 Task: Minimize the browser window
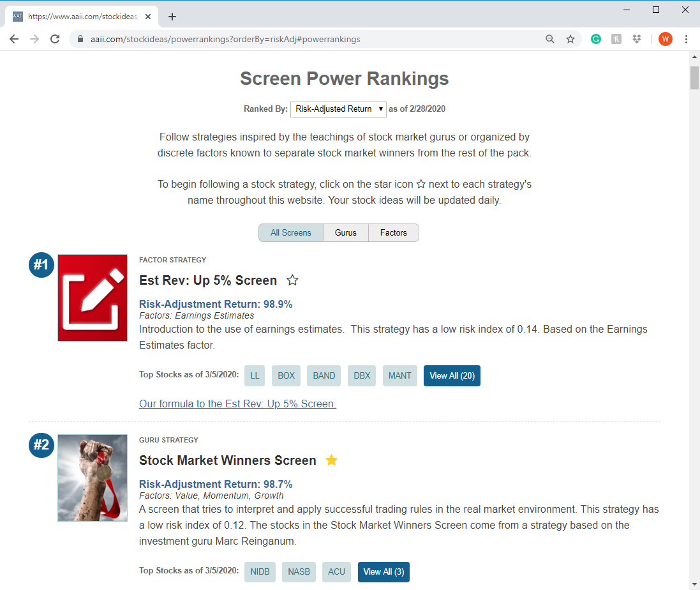point(627,10)
